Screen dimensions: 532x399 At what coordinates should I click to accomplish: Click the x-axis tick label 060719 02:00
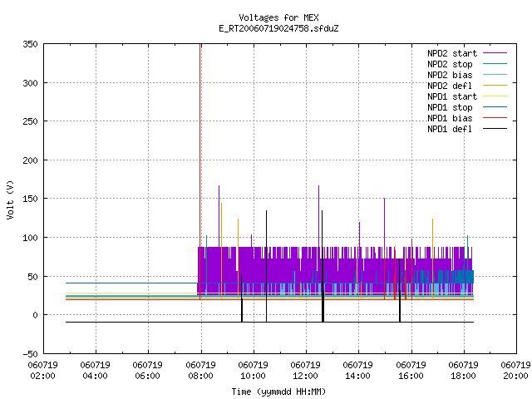42,371
